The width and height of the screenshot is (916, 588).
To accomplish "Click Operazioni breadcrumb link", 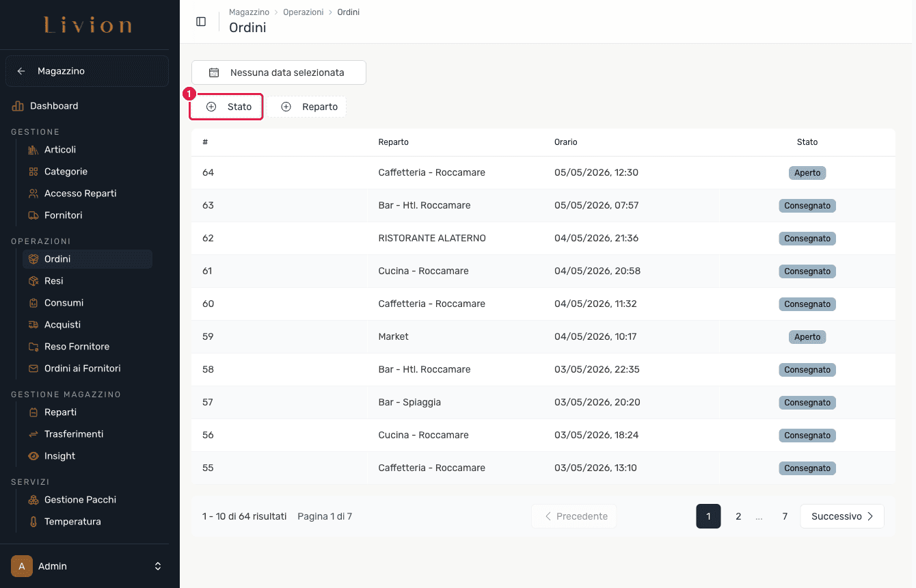I will (304, 12).
